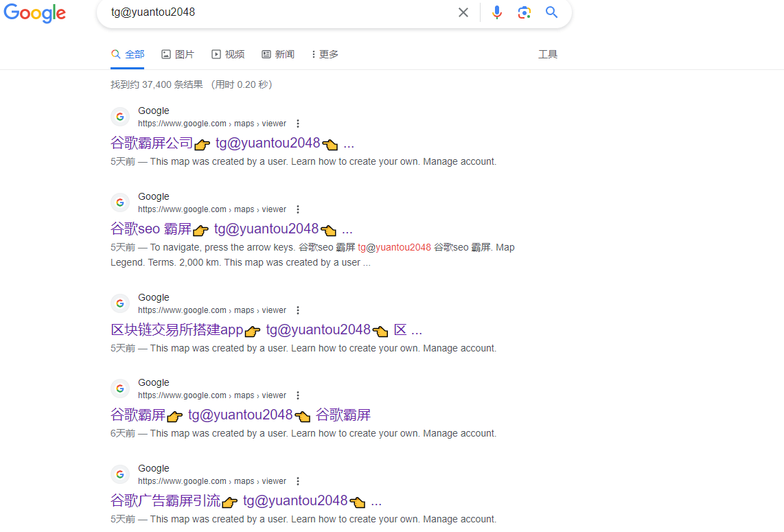Click URL breadcrumb above 谷歌霸屏公司 title
The image size is (784, 532).
click(212, 124)
